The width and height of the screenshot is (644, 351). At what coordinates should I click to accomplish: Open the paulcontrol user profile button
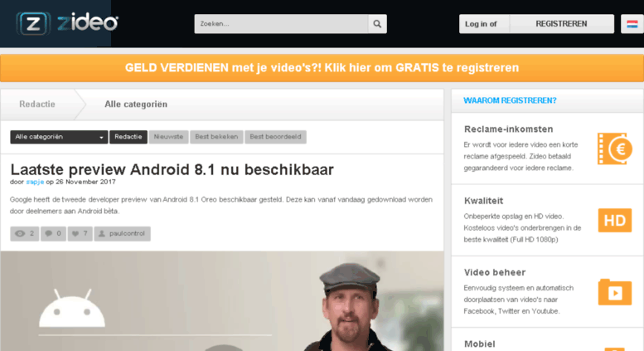click(122, 234)
